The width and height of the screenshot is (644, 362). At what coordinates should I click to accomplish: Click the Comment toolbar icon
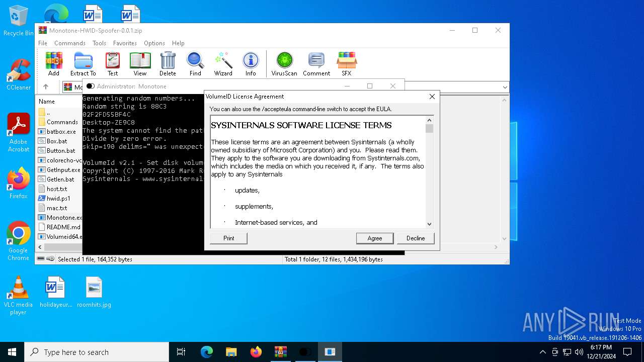(316, 64)
